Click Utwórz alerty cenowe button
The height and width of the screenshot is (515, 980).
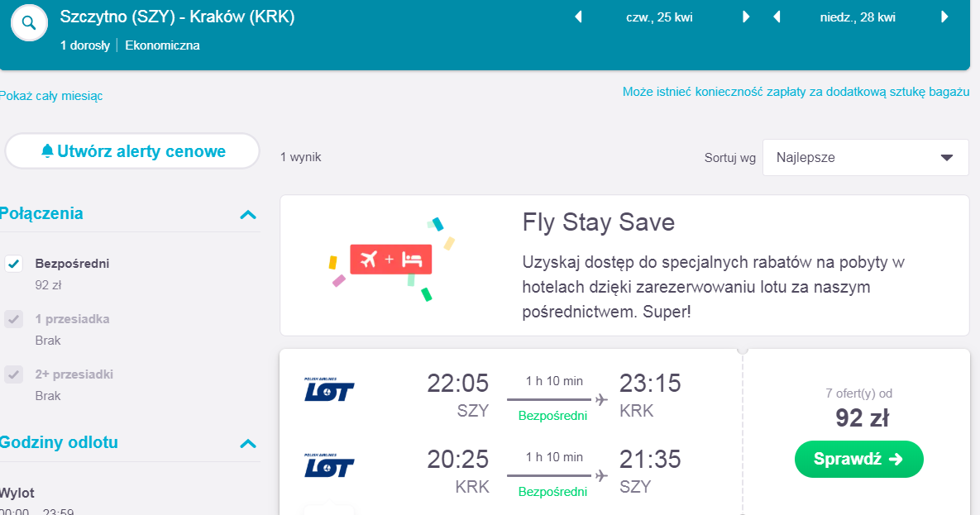(132, 151)
